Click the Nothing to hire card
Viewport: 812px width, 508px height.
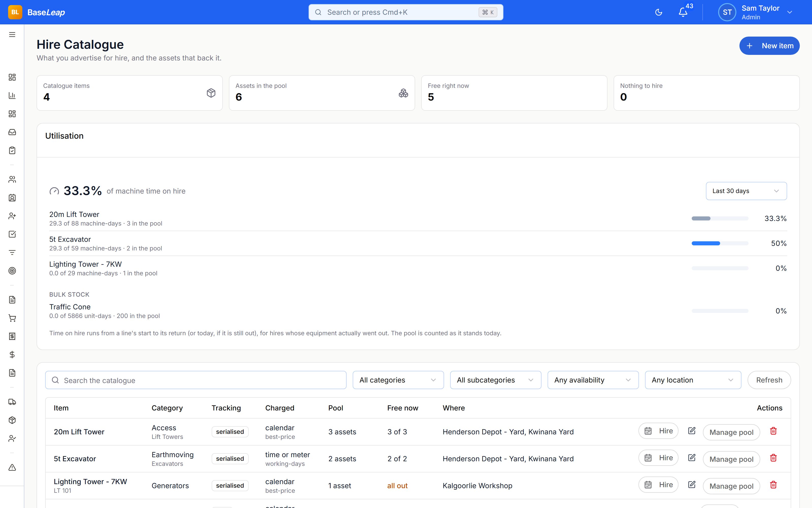tap(706, 93)
